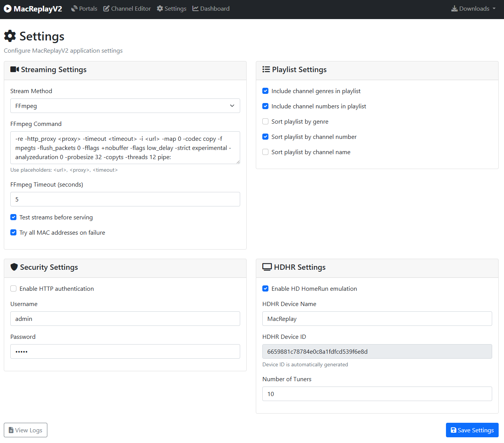Uncheck Test streams before serving
This screenshot has width=504, height=443.
click(x=13, y=217)
